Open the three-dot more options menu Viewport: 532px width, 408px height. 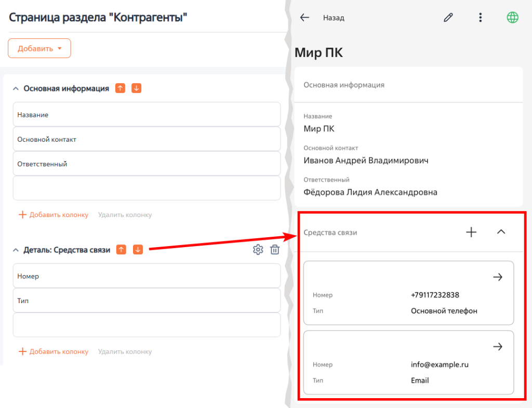tap(480, 18)
